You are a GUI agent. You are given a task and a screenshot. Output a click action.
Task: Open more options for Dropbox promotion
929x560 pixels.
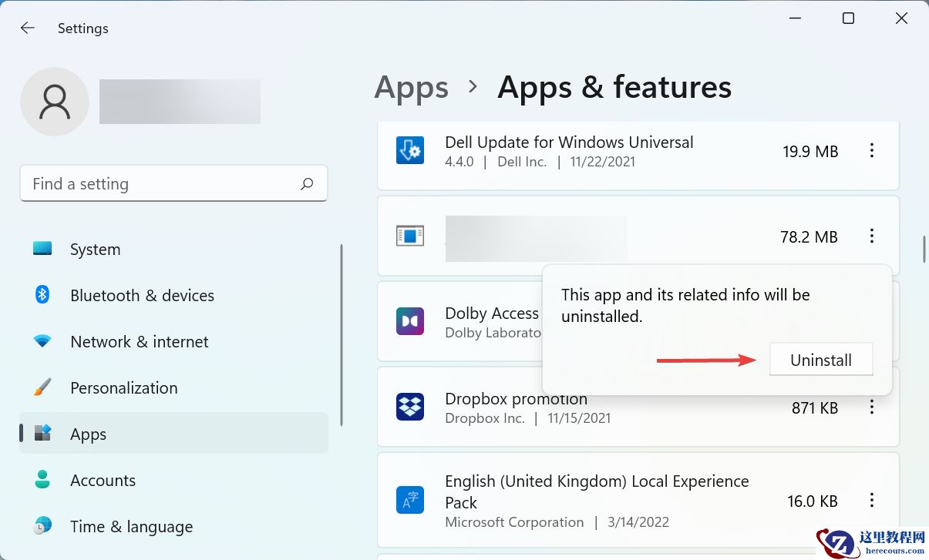point(872,407)
